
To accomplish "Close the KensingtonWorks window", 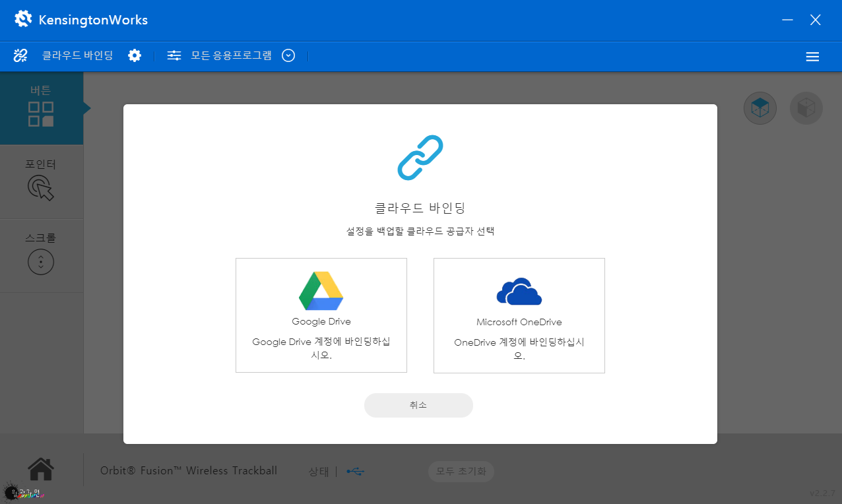I will (816, 20).
